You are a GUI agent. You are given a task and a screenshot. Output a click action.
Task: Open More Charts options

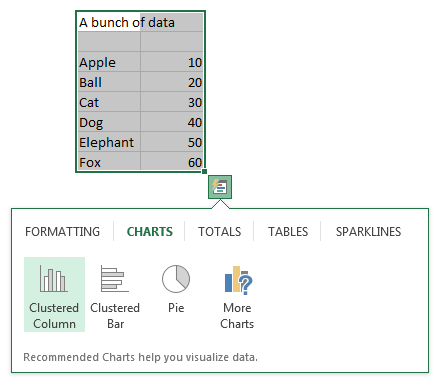(237, 294)
